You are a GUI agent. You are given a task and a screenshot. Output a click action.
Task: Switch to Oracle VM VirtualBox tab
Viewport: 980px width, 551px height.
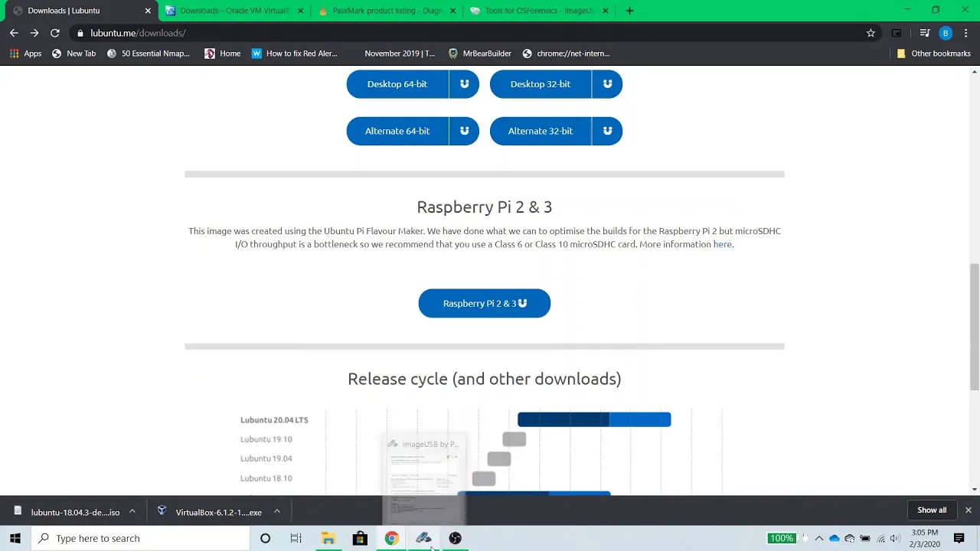click(234, 11)
